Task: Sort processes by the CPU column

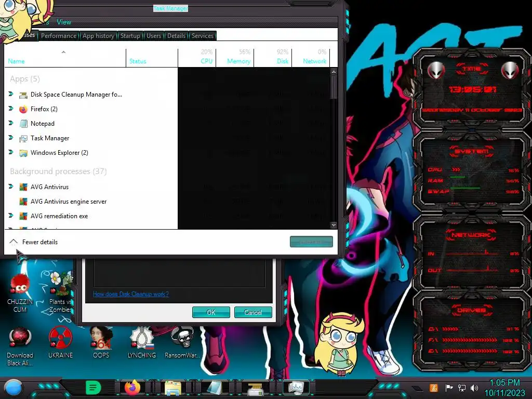Action: pyautogui.click(x=197, y=58)
